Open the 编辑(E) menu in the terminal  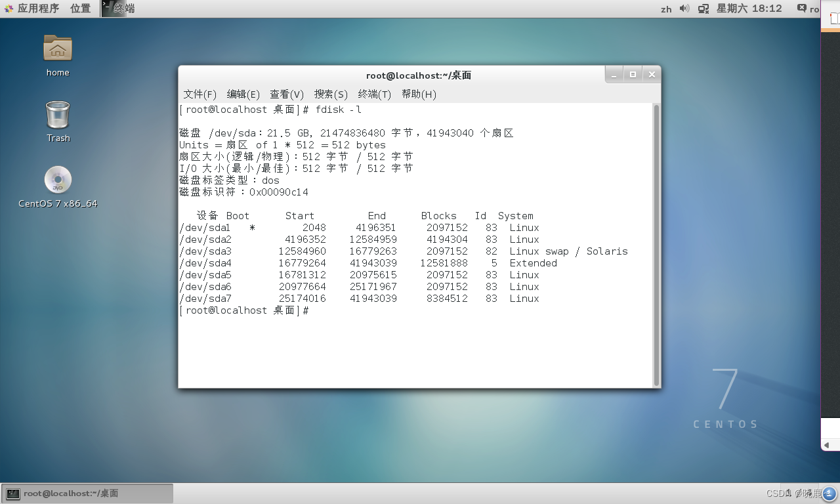click(243, 94)
